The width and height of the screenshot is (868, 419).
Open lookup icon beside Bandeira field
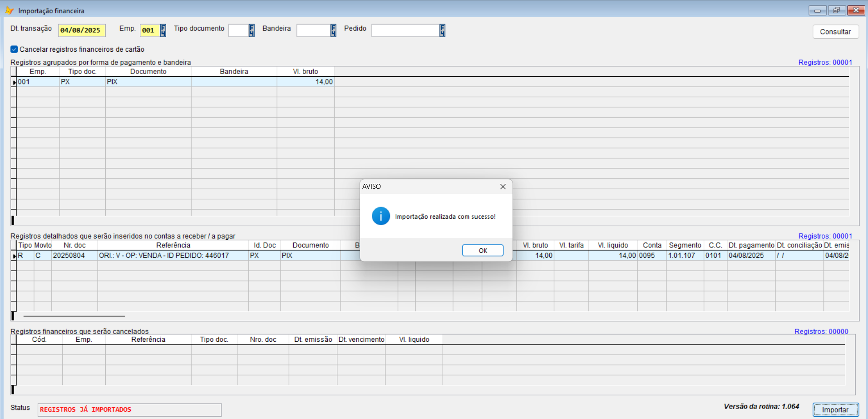pos(333,30)
